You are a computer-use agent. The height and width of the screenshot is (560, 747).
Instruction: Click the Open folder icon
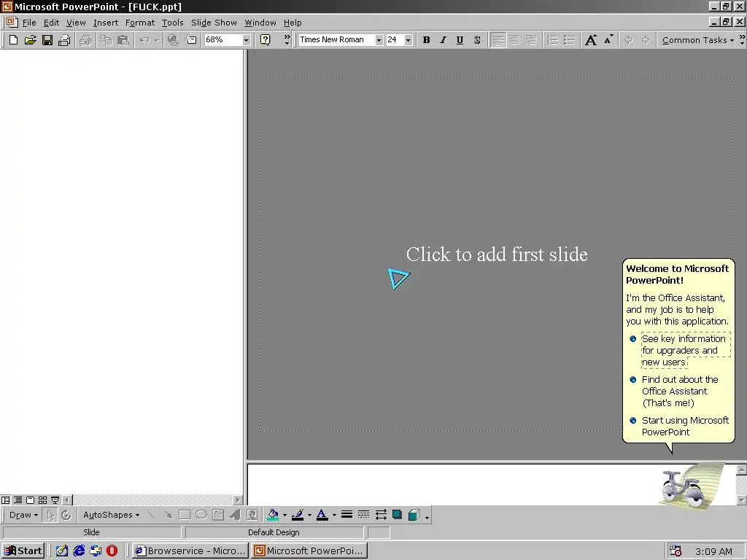[x=30, y=40]
